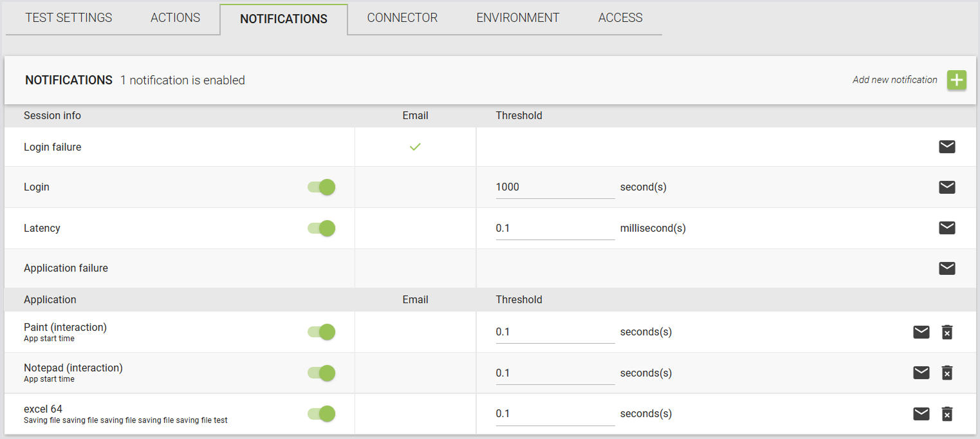Toggle the Paint (interaction) notification off

(x=322, y=332)
